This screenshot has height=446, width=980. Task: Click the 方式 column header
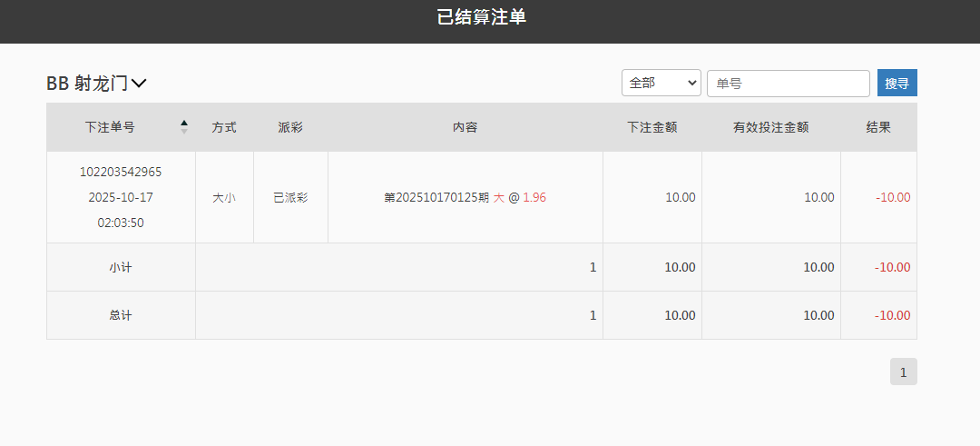(x=224, y=127)
